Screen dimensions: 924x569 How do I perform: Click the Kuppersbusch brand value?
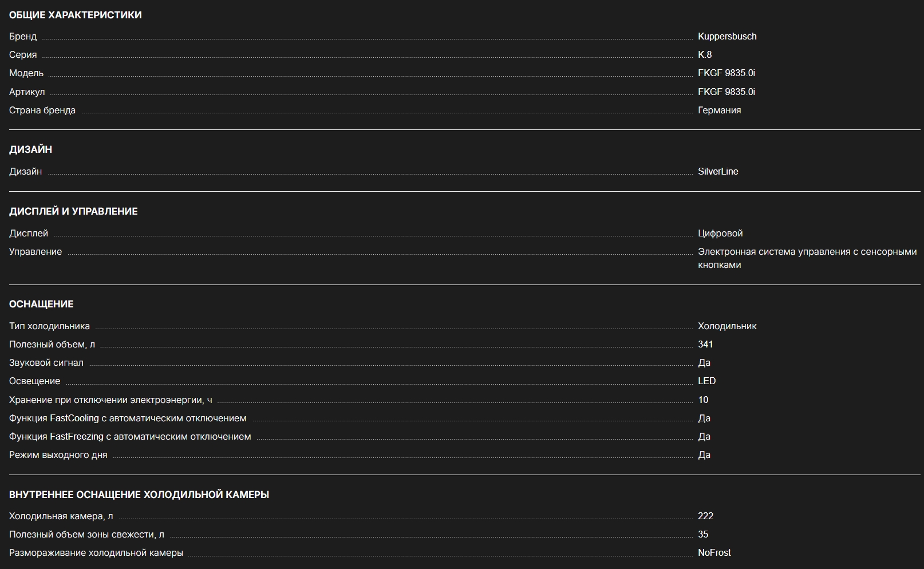(726, 37)
